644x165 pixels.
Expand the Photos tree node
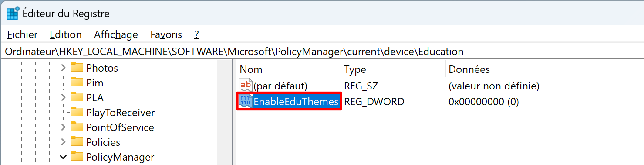click(x=63, y=68)
